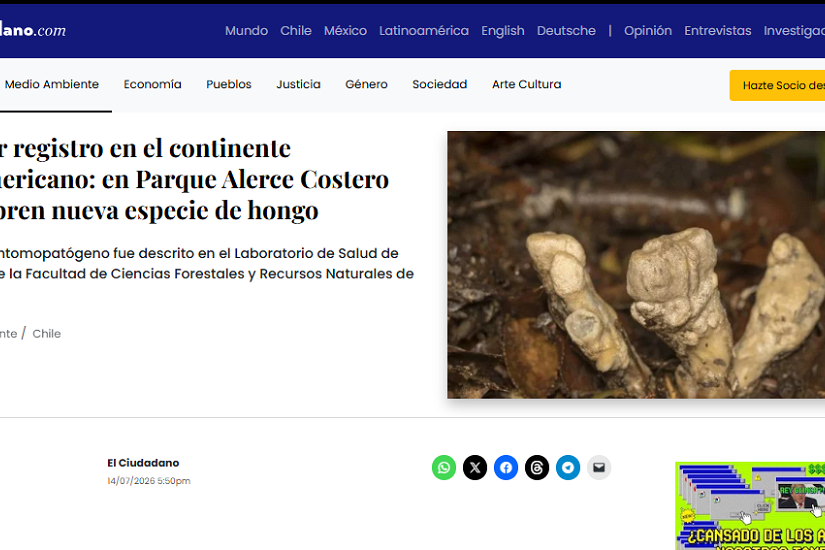This screenshot has height=550, width=825.
Task: Share article via WhatsApp icon
Action: click(444, 467)
